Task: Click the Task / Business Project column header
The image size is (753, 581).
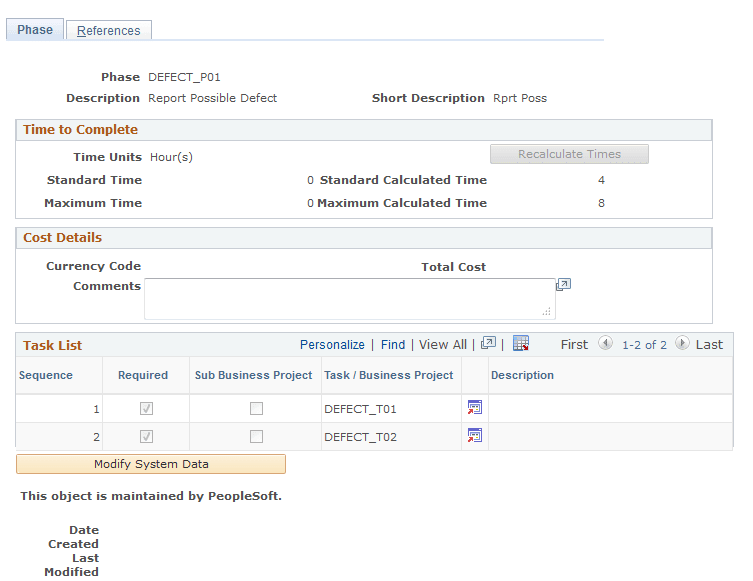Action: coord(389,375)
